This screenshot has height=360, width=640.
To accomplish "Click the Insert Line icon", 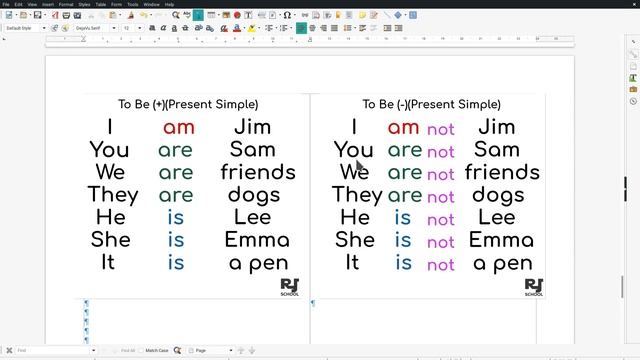I will click(x=387, y=15).
